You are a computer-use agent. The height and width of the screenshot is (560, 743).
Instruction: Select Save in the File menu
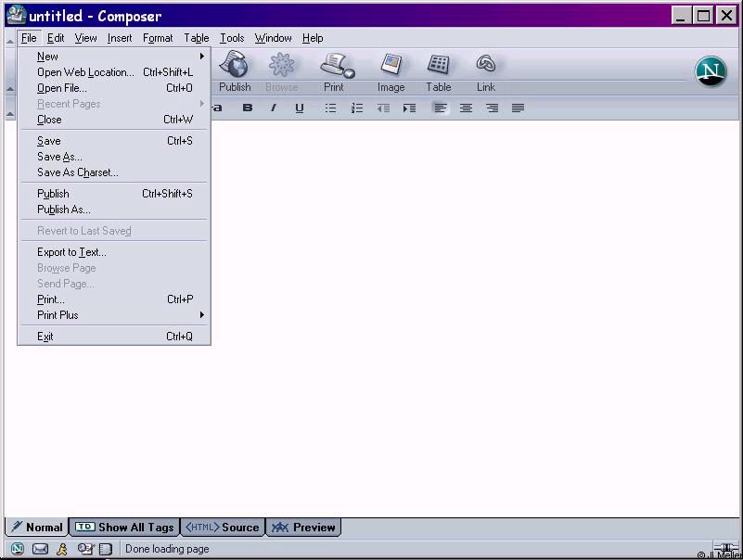tap(114, 141)
